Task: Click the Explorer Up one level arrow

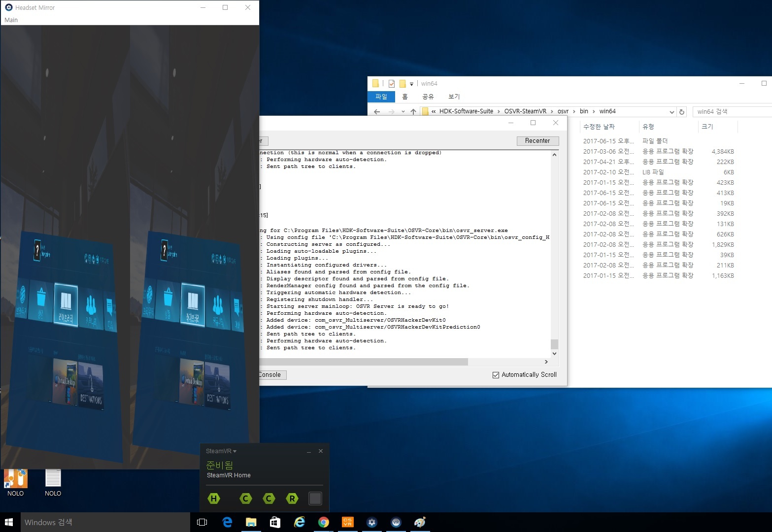Action: pyautogui.click(x=413, y=112)
